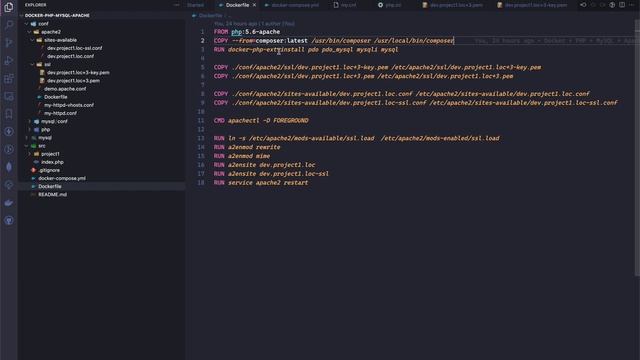Open demo.apache.conf file
640x360 pixels.
point(65,89)
